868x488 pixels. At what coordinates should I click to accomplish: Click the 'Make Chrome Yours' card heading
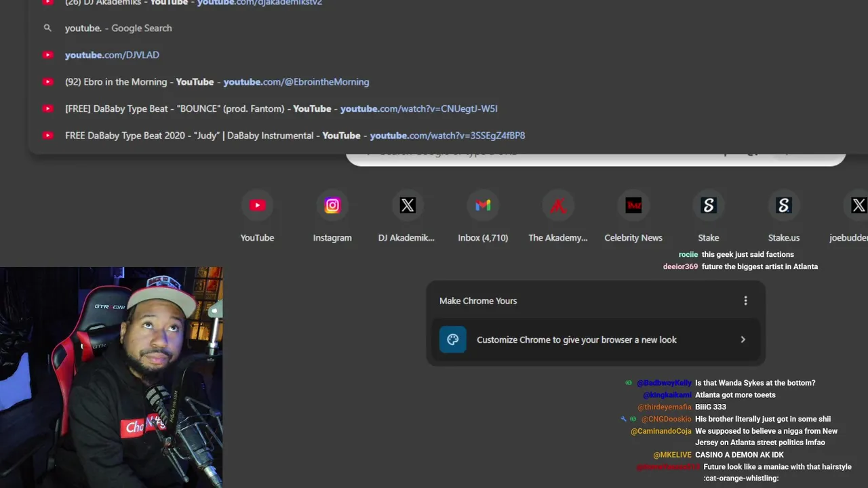478,301
